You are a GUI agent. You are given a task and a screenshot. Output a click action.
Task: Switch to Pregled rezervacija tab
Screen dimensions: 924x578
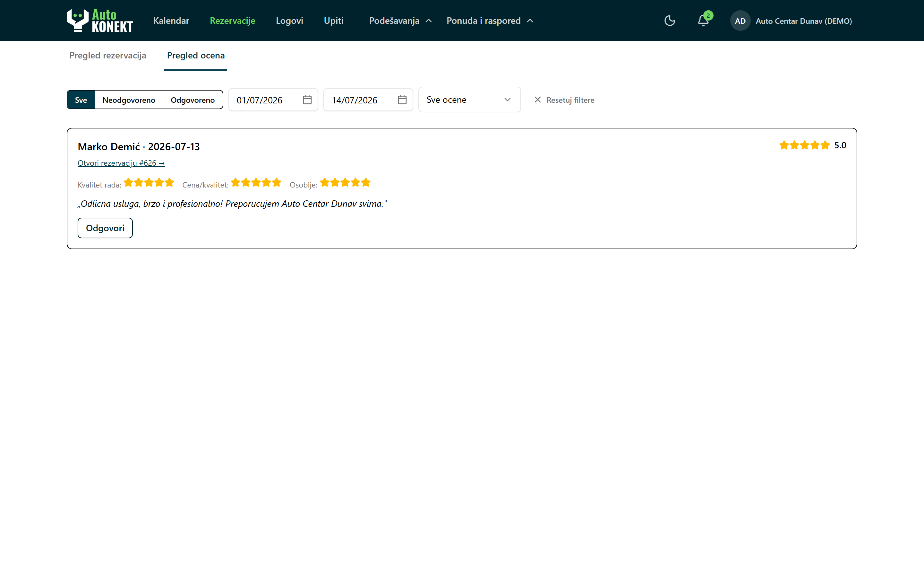[x=108, y=56]
